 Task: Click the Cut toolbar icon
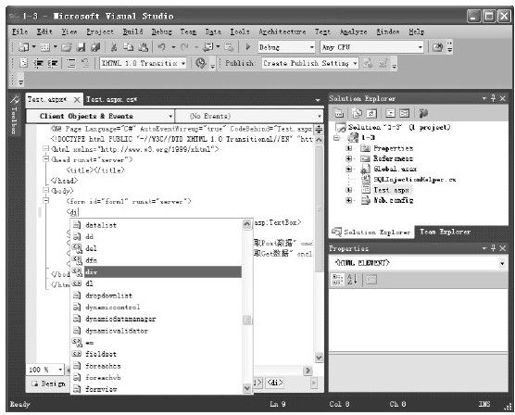pos(114,47)
